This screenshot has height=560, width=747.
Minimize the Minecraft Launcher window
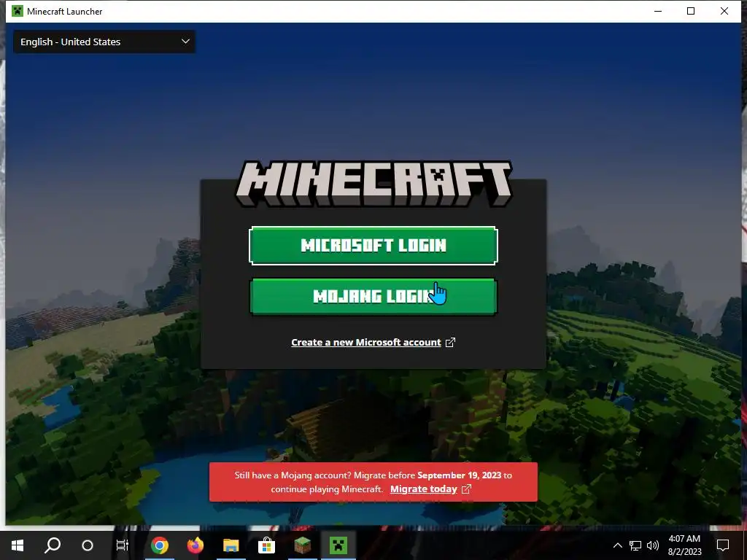point(658,11)
